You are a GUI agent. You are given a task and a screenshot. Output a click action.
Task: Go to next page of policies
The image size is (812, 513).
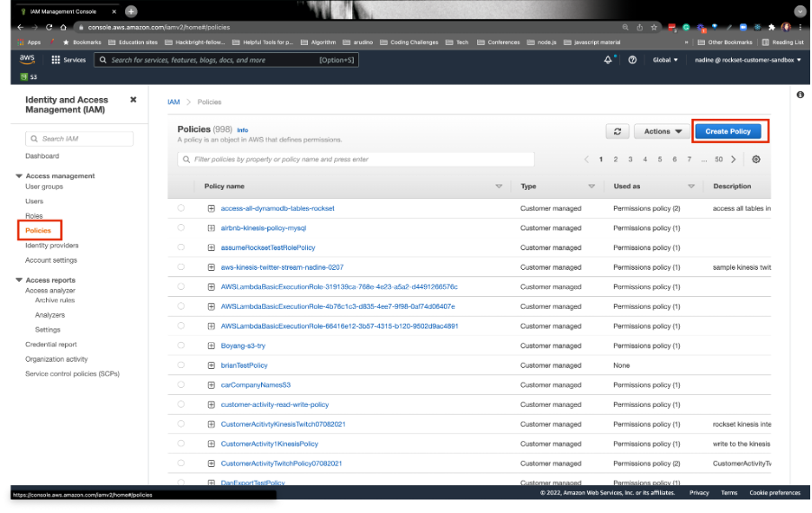click(734, 159)
